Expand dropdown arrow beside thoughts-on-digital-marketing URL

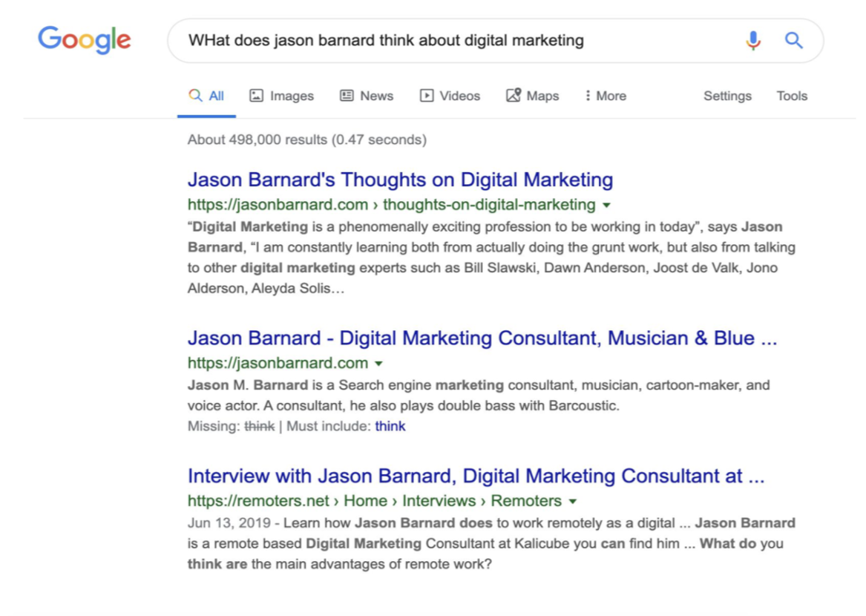coord(606,206)
